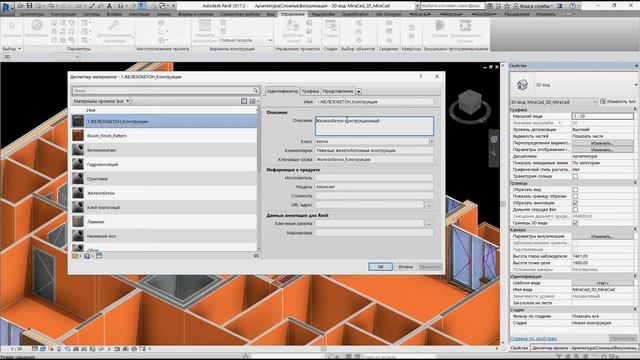Open the material list view options
Screen dimensions: 640x360
(x=254, y=101)
